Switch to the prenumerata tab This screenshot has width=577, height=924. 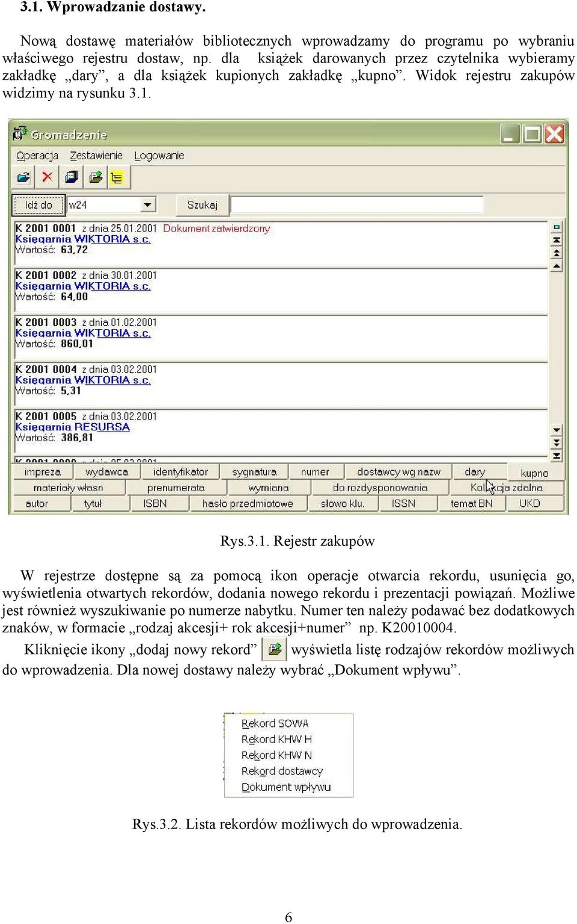(176, 488)
